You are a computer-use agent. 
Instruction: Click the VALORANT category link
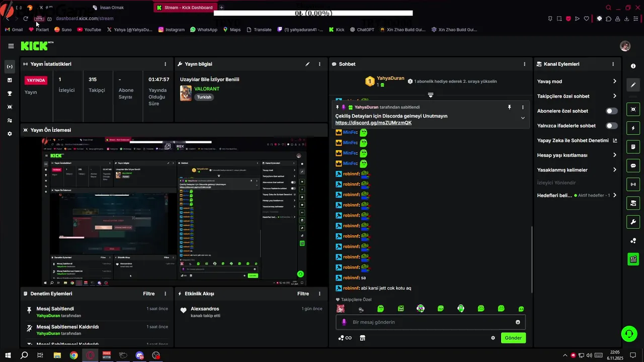pos(206,89)
